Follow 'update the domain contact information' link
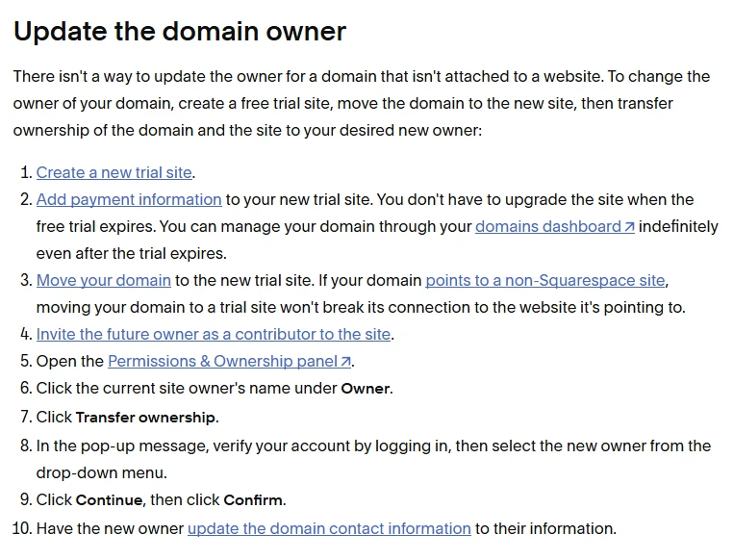This screenshot has height=560, width=733. (329, 528)
